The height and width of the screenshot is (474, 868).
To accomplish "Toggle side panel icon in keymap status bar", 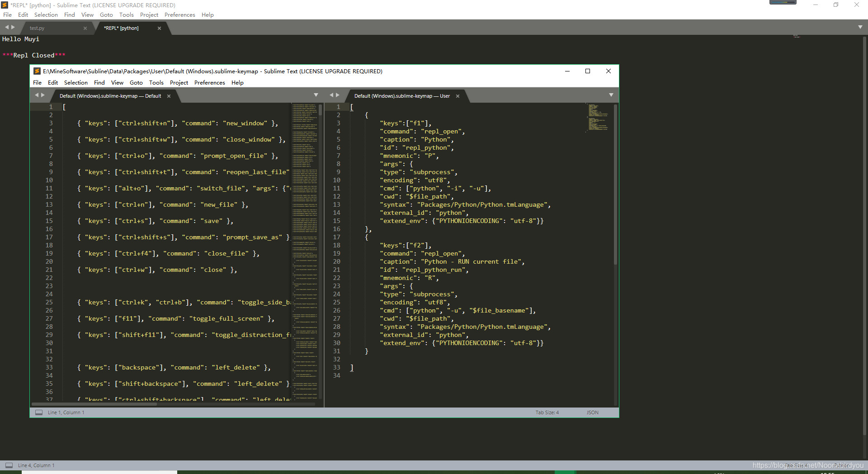I will 39,412.
